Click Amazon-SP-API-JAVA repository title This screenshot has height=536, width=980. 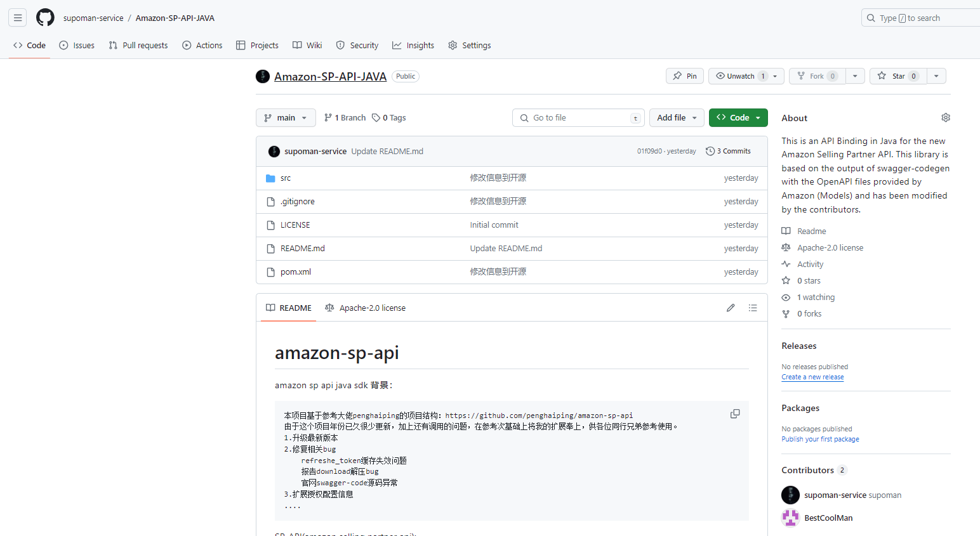point(330,76)
